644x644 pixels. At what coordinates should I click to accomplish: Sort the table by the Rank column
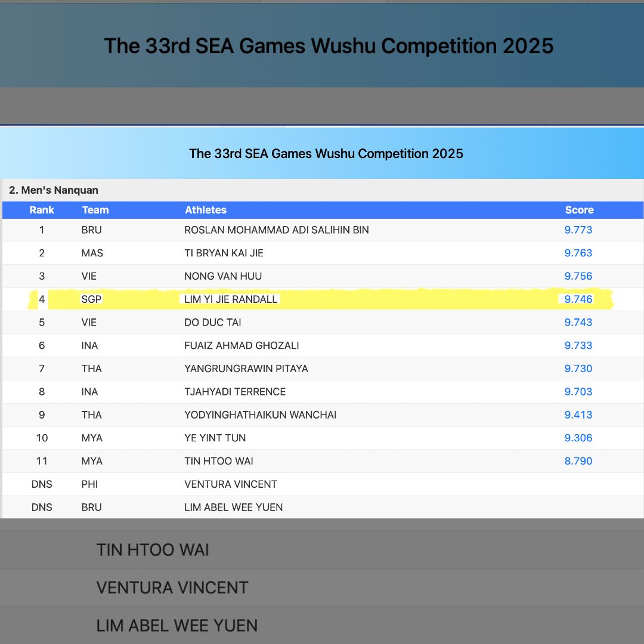42,210
